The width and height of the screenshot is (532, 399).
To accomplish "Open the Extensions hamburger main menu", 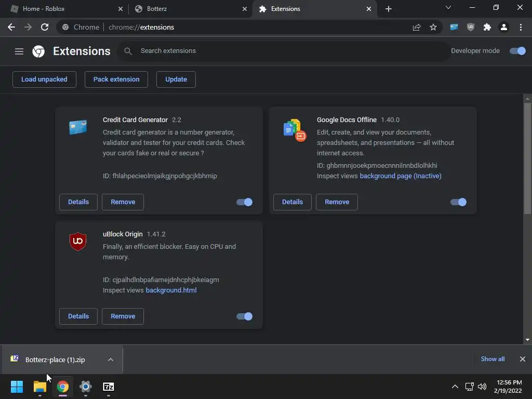I will [x=19, y=51].
